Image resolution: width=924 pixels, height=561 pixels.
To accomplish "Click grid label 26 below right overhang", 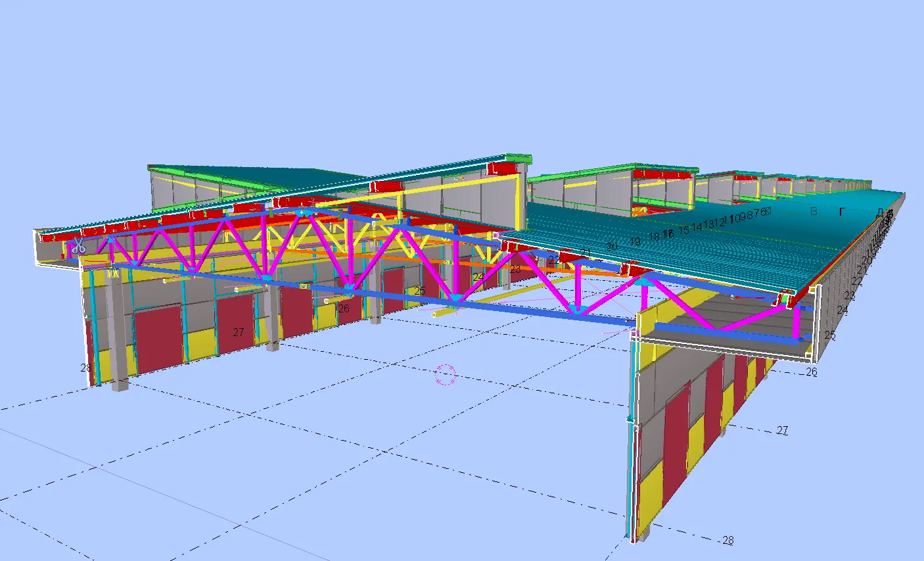I will tap(812, 372).
